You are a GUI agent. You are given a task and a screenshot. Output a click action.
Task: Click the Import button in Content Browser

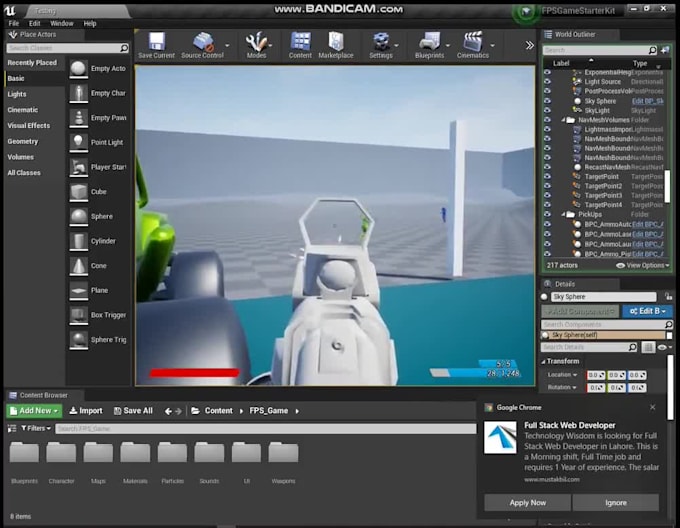pos(86,411)
